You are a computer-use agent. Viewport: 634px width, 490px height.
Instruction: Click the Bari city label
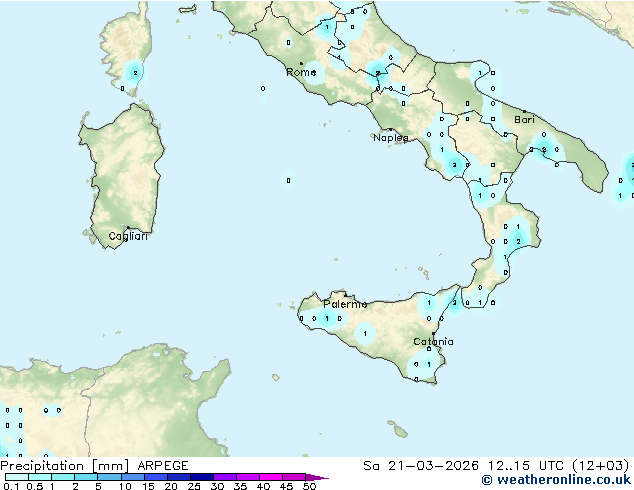click(x=524, y=120)
